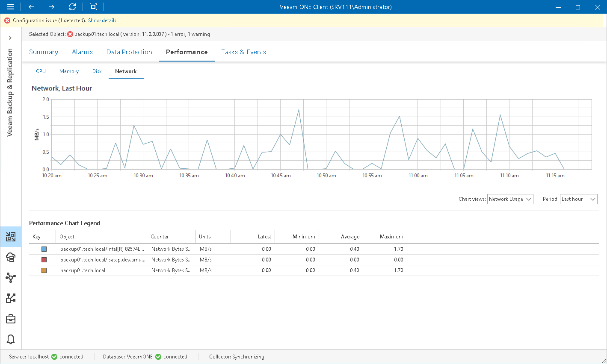Click the window resize grip corner
The width and height of the screenshot is (607, 364).
[603, 360]
